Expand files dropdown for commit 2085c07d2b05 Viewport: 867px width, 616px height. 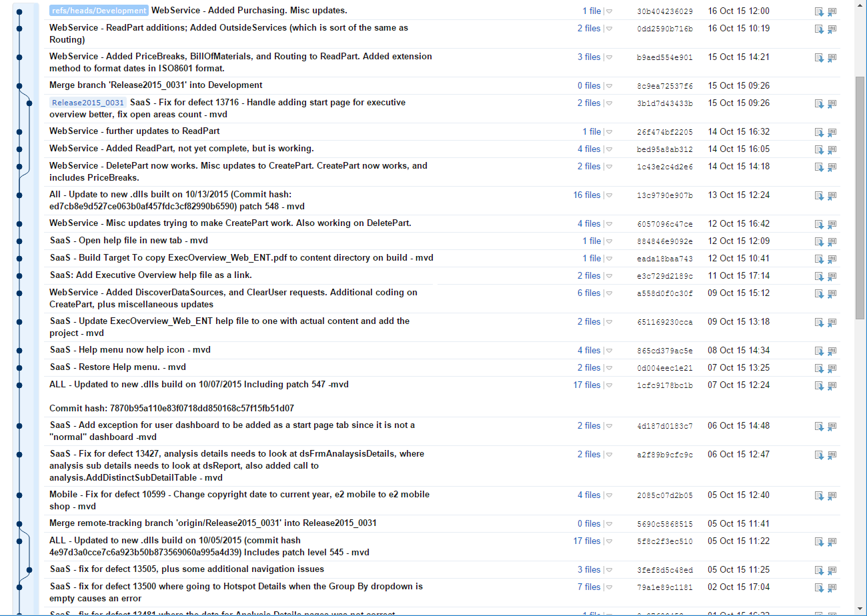tap(609, 496)
